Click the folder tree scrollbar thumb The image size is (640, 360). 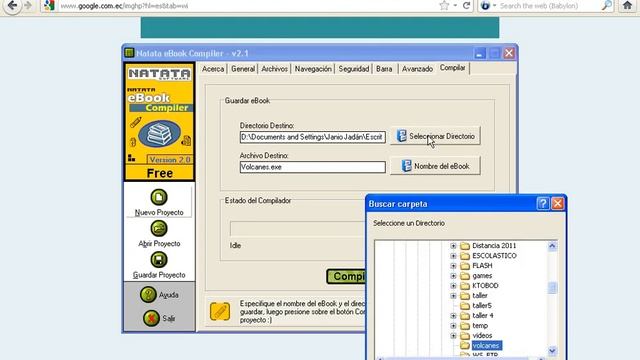[x=552, y=288]
